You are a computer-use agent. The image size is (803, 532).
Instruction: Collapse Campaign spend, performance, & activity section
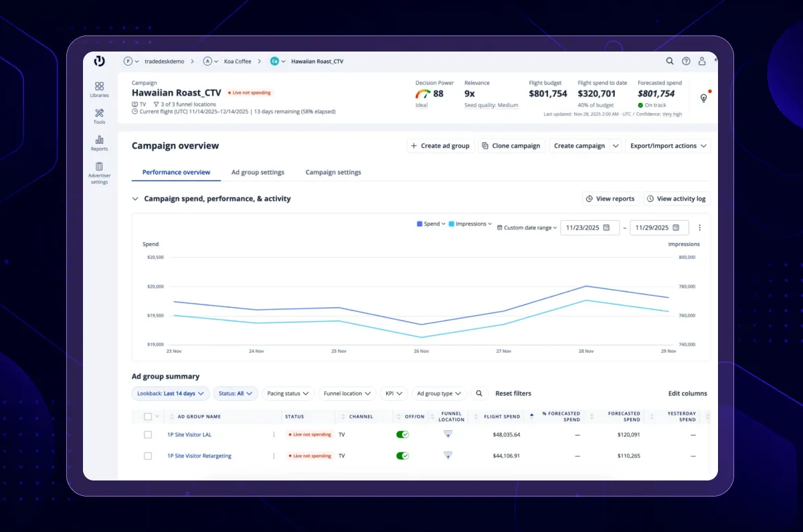[x=135, y=199]
